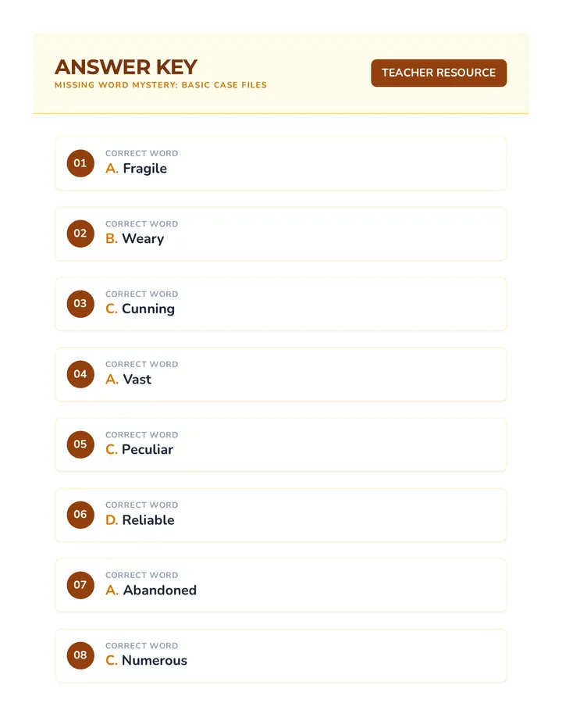Image resolution: width=562 pixels, height=728 pixels.
Task: Select the 01 number badge
Action: [80, 163]
